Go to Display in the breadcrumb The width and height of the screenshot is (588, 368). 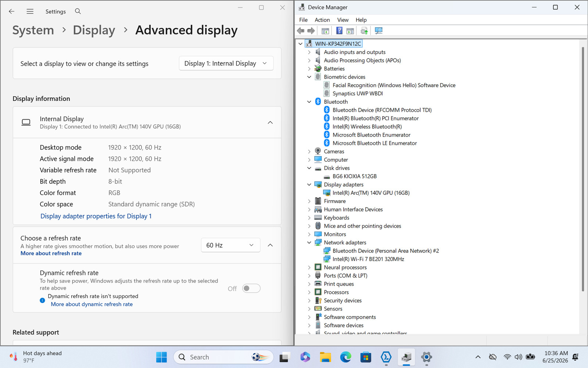point(94,30)
